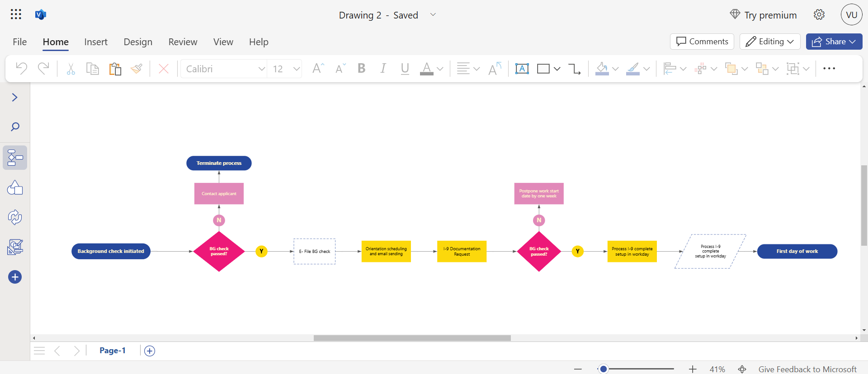Open the app launcher grid

tap(16, 14)
